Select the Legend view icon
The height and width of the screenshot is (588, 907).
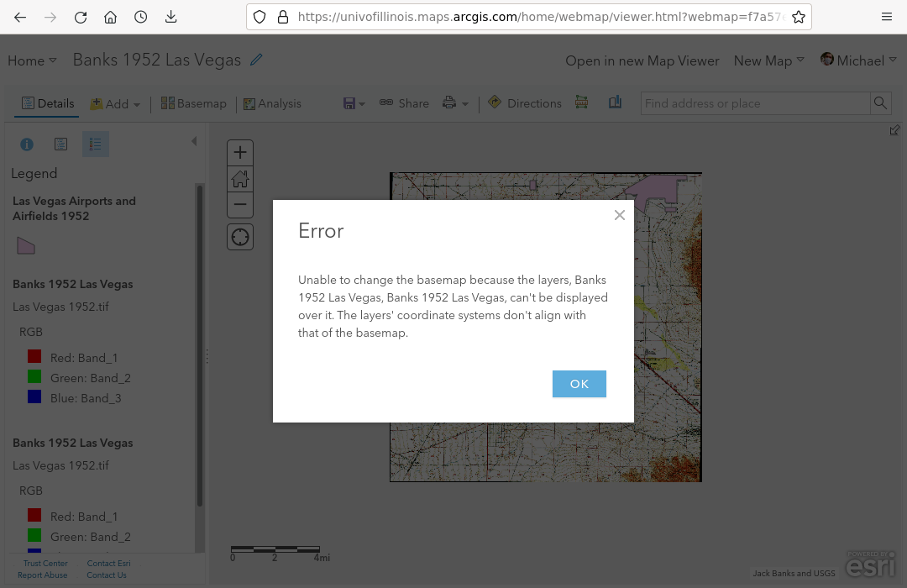point(95,144)
